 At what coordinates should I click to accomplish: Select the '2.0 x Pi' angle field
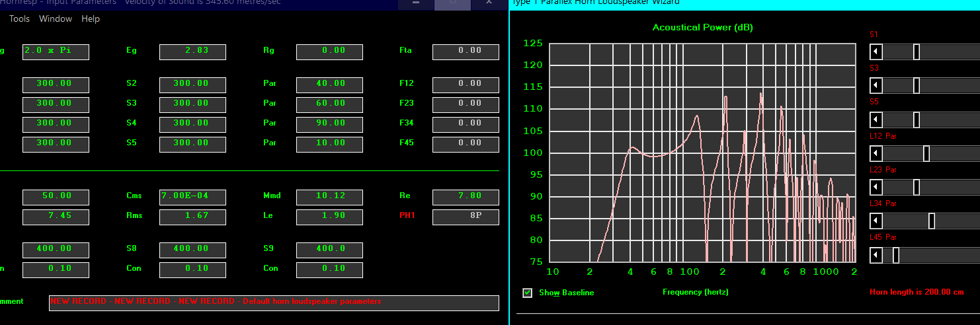[56, 52]
